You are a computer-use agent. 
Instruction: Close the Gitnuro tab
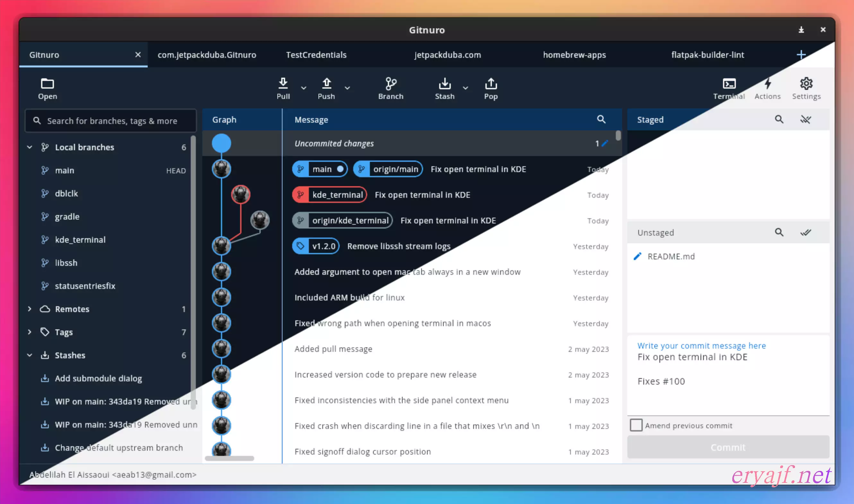(x=138, y=54)
